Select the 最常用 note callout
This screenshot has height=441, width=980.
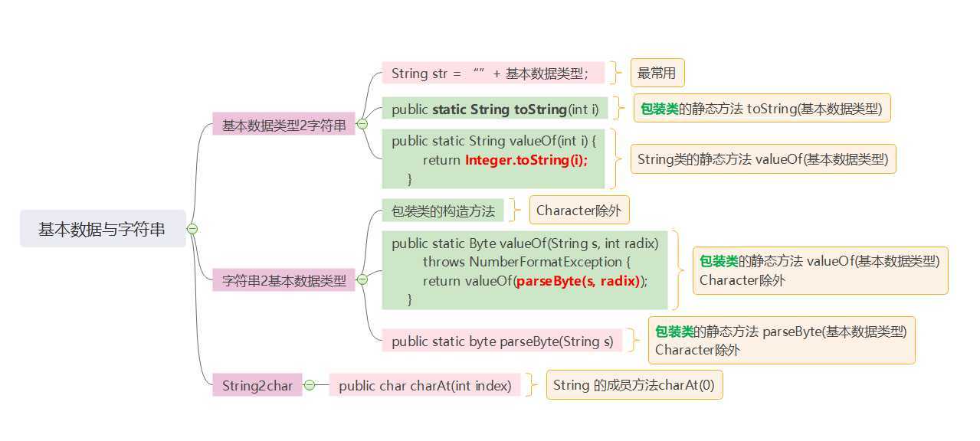(x=657, y=73)
